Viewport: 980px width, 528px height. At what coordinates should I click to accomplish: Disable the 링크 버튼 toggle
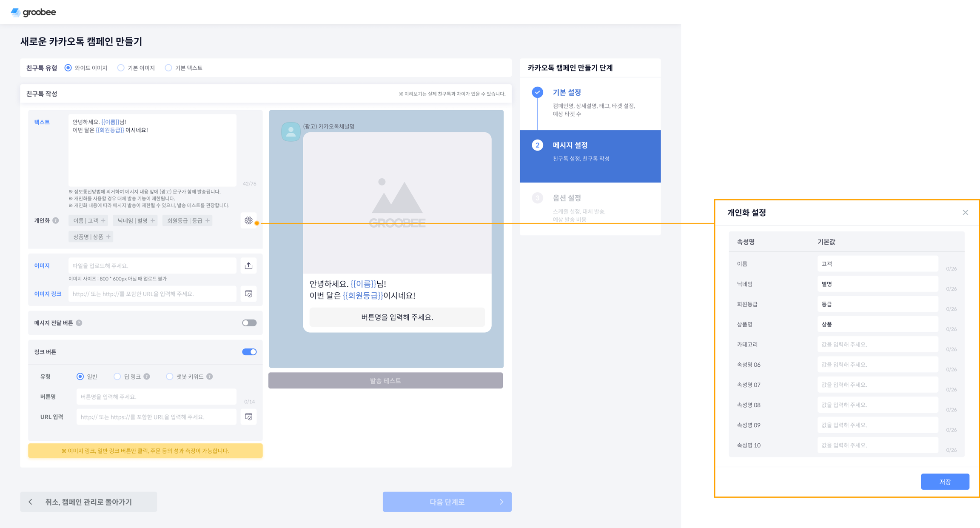249,352
